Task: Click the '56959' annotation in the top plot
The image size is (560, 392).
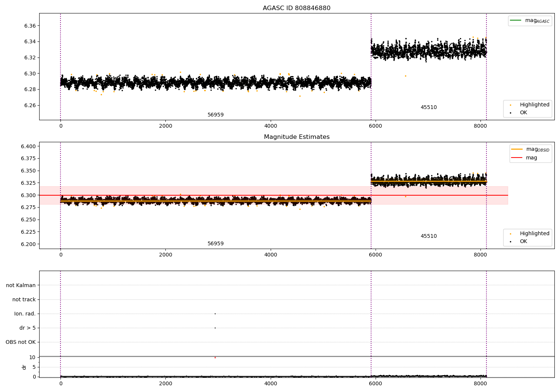Action: click(x=215, y=115)
